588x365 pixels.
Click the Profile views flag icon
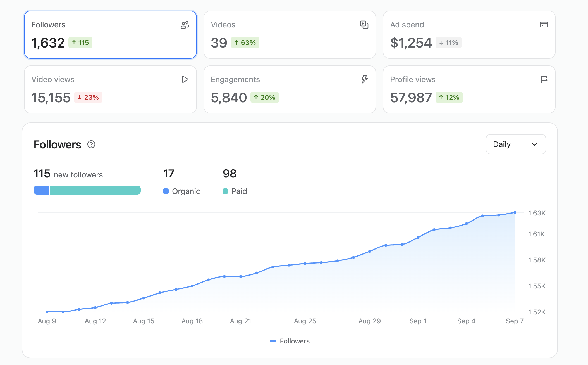pos(544,79)
